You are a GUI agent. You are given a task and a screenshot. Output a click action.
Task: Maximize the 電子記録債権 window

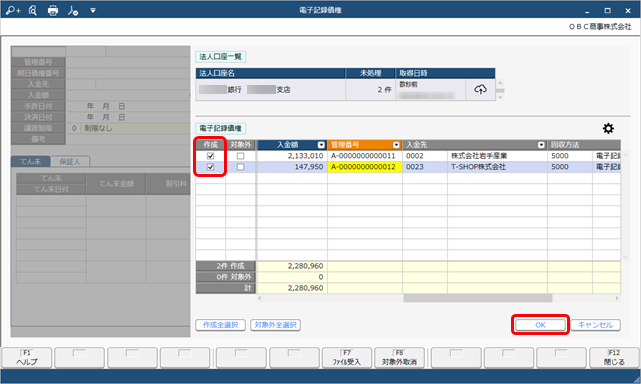pos(607,11)
